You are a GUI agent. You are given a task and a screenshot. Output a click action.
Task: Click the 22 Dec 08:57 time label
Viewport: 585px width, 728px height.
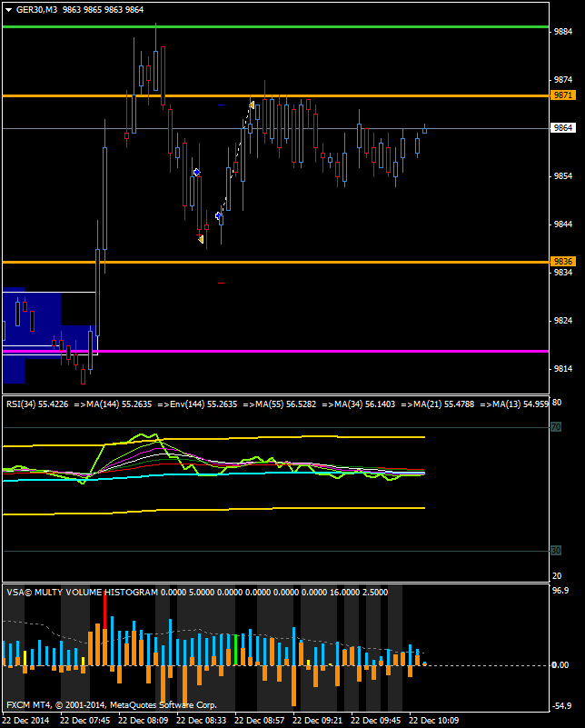click(262, 720)
